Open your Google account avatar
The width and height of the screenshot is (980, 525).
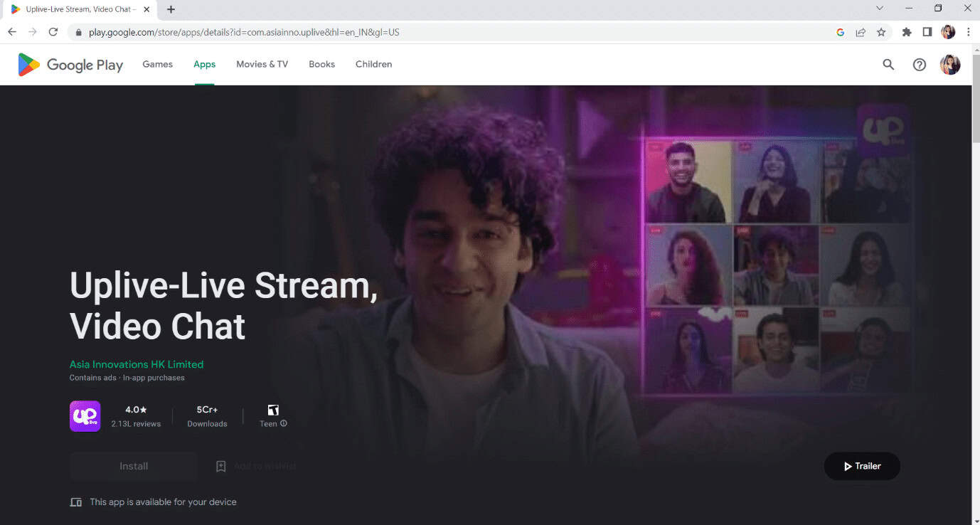click(950, 64)
